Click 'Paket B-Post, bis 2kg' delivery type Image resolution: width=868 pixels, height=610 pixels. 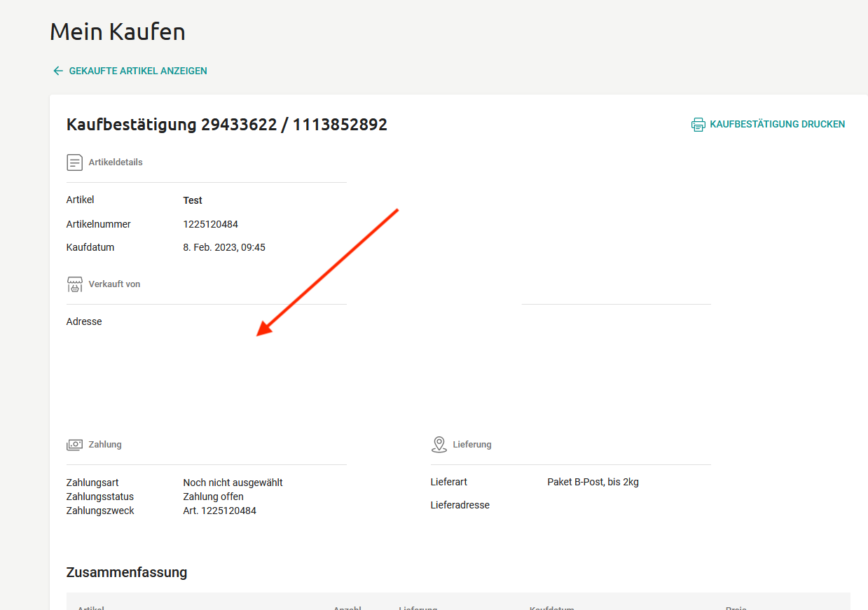pos(593,482)
